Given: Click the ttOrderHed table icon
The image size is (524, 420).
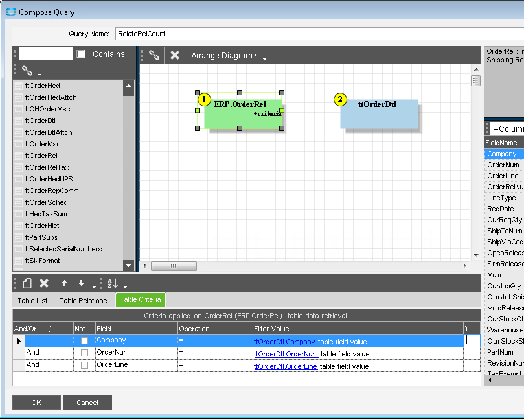Looking at the screenshot, I should (x=18, y=86).
